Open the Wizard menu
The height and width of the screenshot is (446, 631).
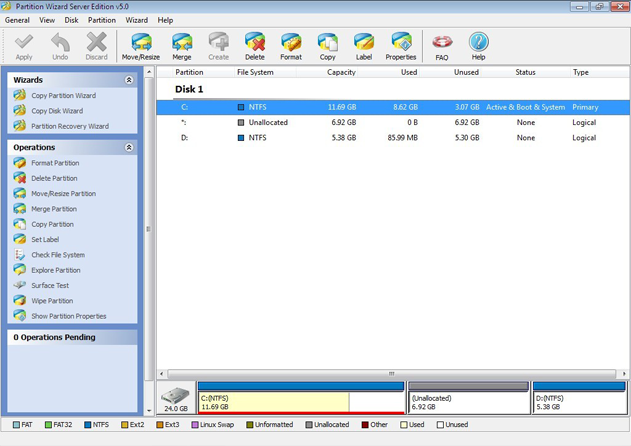[137, 20]
